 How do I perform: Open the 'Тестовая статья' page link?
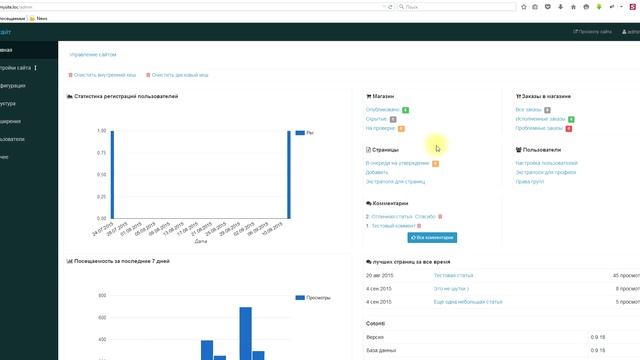click(x=453, y=276)
